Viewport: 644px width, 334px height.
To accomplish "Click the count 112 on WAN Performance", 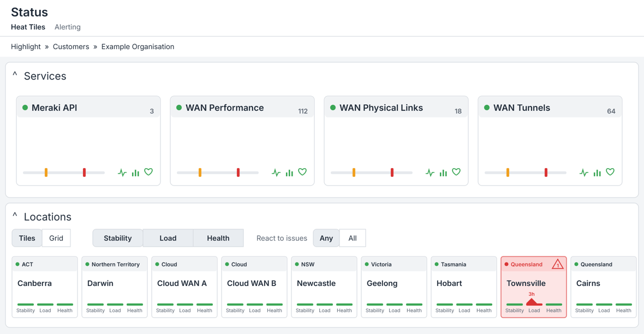I will (x=303, y=111).
